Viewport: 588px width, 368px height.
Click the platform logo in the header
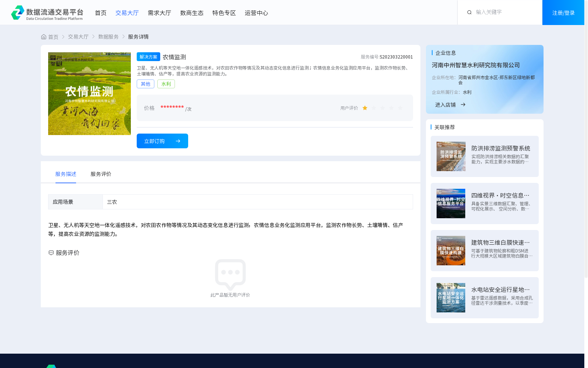tap(47, 13)
